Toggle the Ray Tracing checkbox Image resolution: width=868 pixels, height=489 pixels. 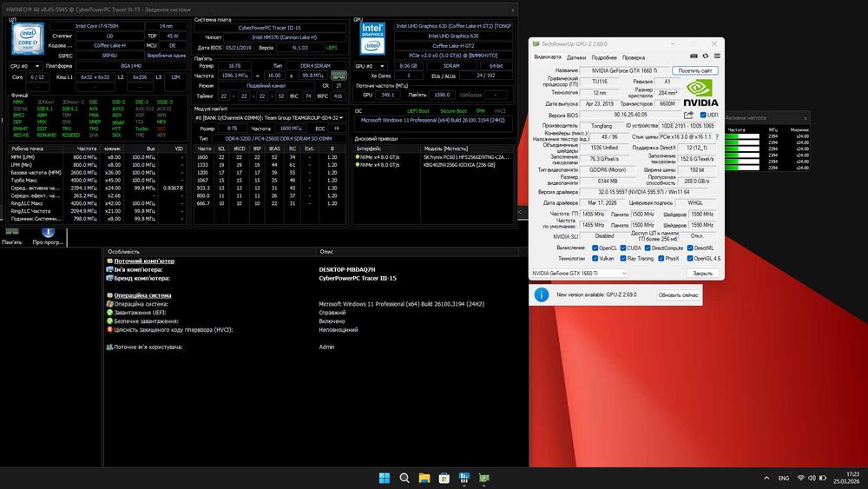click(x=622, y=259)
